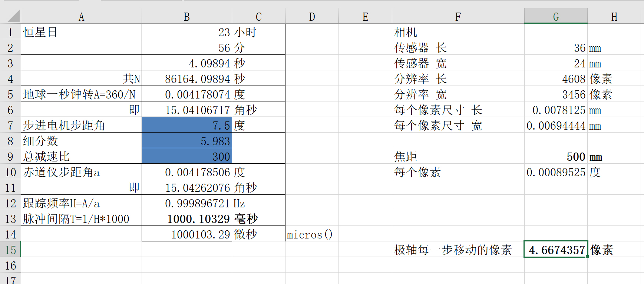644x284 pixels.
Task: Click cell with value 4608
Action: (556, 78)
